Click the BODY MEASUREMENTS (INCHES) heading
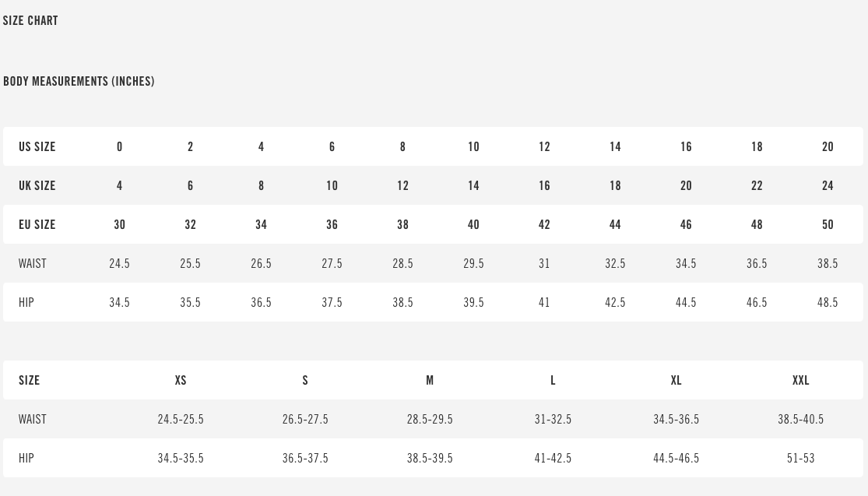Viewport: 868px width, 496px height. (79, 81)
